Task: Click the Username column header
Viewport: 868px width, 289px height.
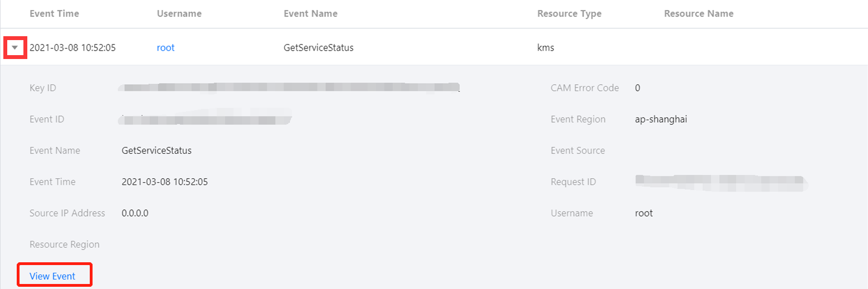Action: click(x=179, y=13)
